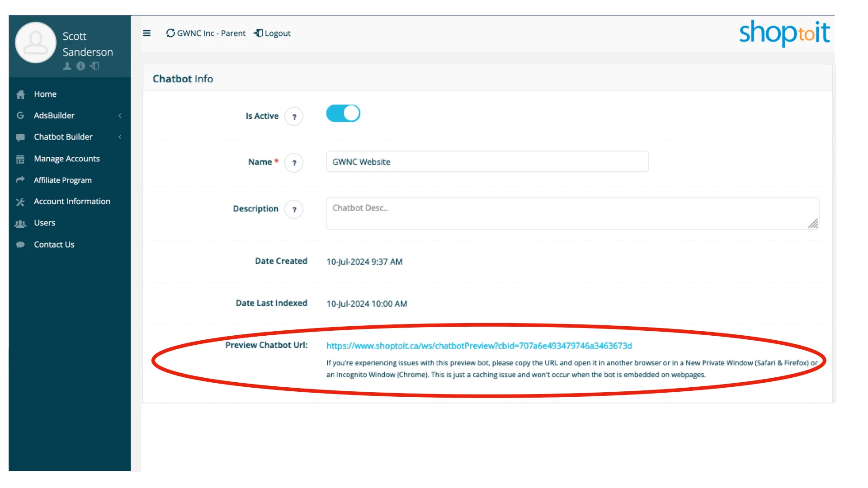Click the question mark help bubble beside Name
The height and width of the screenshot is (488, 868).
294,163
